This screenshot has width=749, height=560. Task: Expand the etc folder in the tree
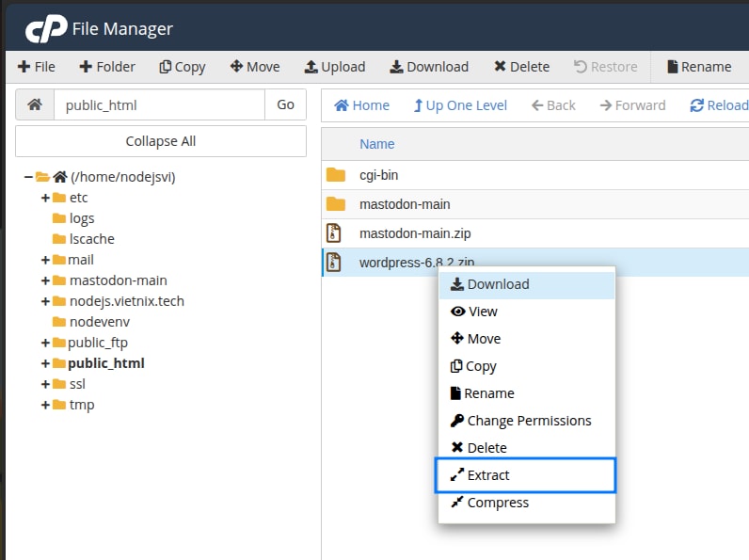pyautogui.click(x=45, y=198)
